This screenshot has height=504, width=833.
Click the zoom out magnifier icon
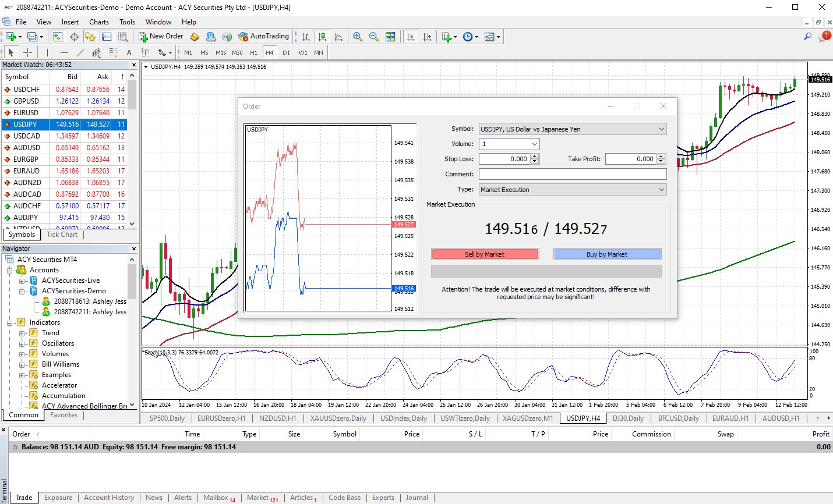[x=374, y=37]
